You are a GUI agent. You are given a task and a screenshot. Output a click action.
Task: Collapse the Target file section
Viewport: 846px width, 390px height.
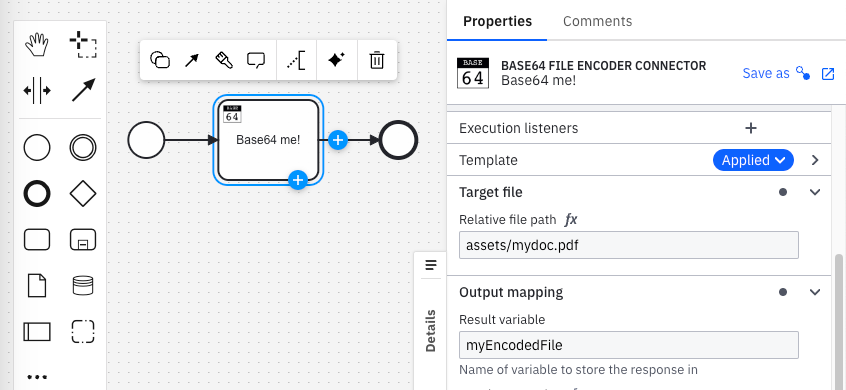815,192
